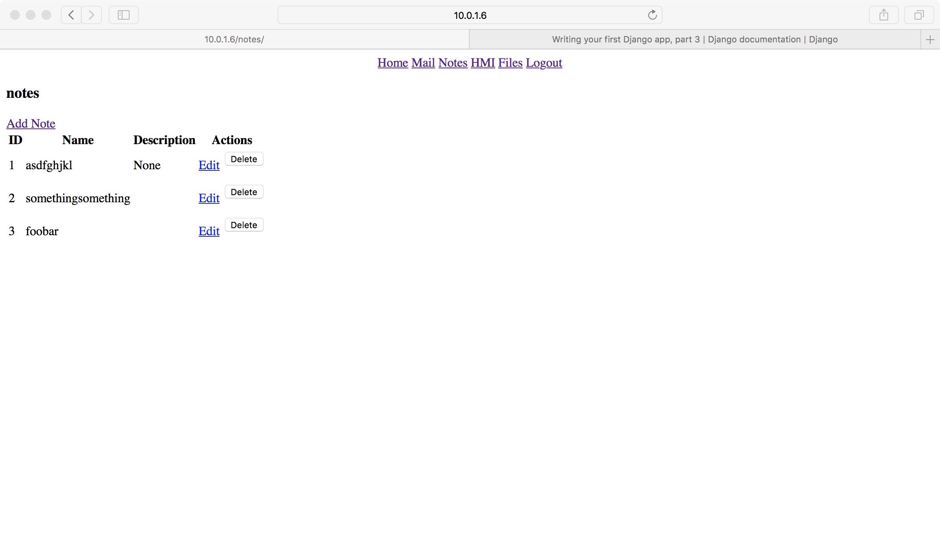Screen dimensions: 940x560
Task: Go back to the previous page
Action: click(71, 15)
